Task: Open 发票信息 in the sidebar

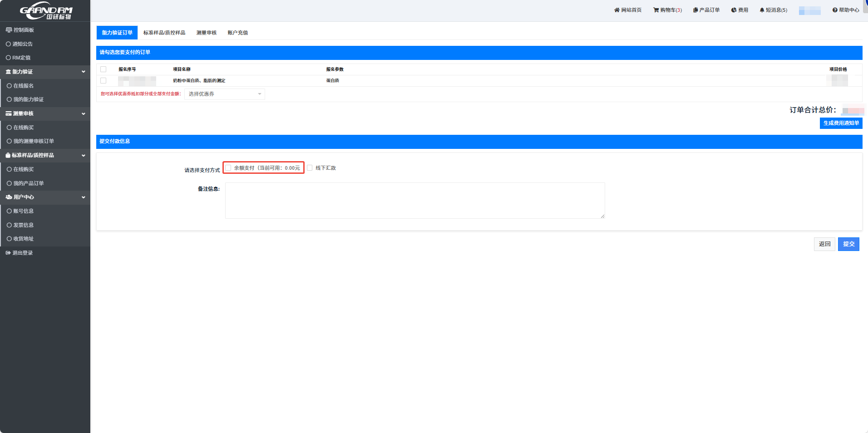Action: (23, 225)
